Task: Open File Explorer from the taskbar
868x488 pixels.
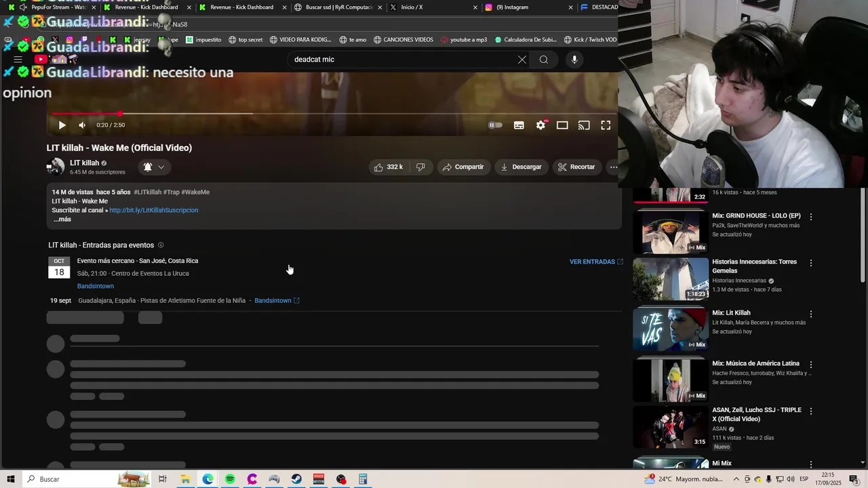Action: 185,479
